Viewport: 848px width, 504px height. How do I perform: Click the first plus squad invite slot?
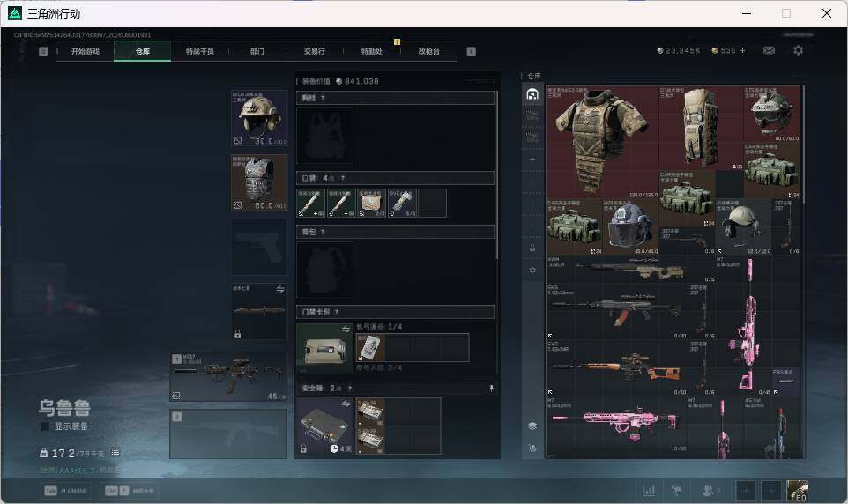(x=745, y=491)
